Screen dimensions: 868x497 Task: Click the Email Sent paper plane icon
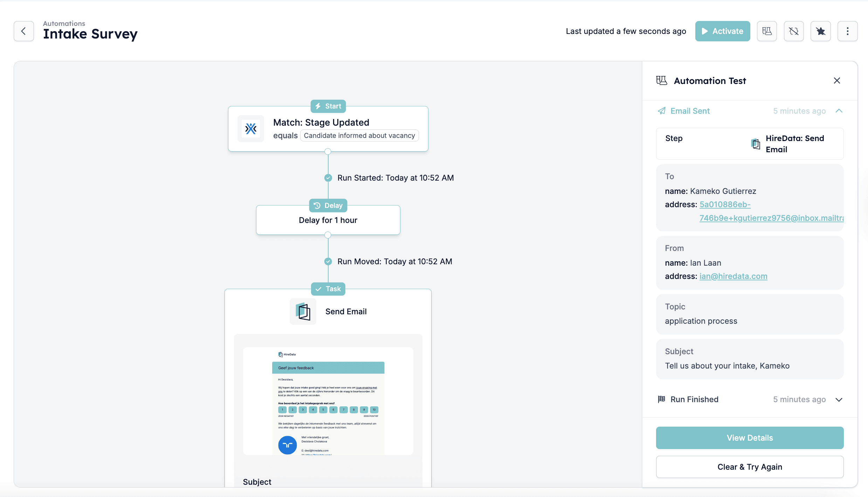(661, 111)
